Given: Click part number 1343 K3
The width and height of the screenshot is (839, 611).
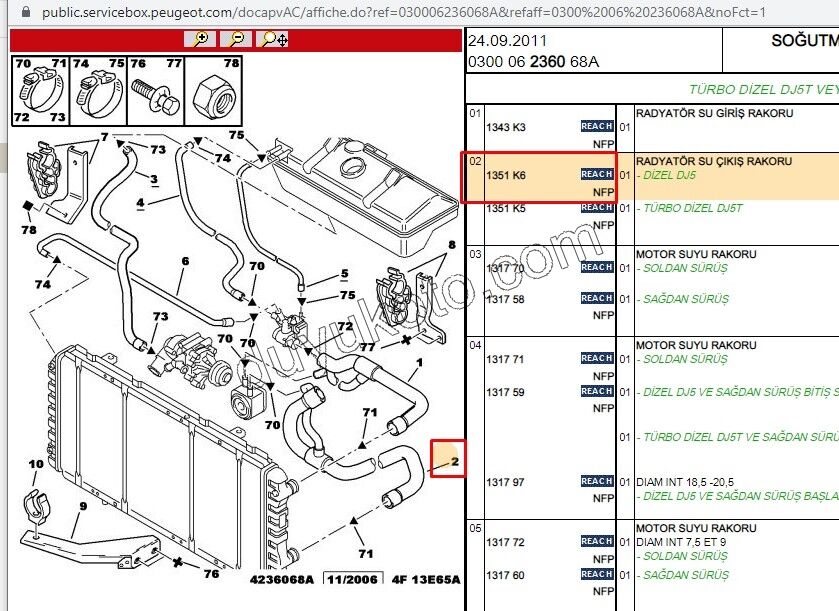Looking at the screenshot, I should (506, 127).
